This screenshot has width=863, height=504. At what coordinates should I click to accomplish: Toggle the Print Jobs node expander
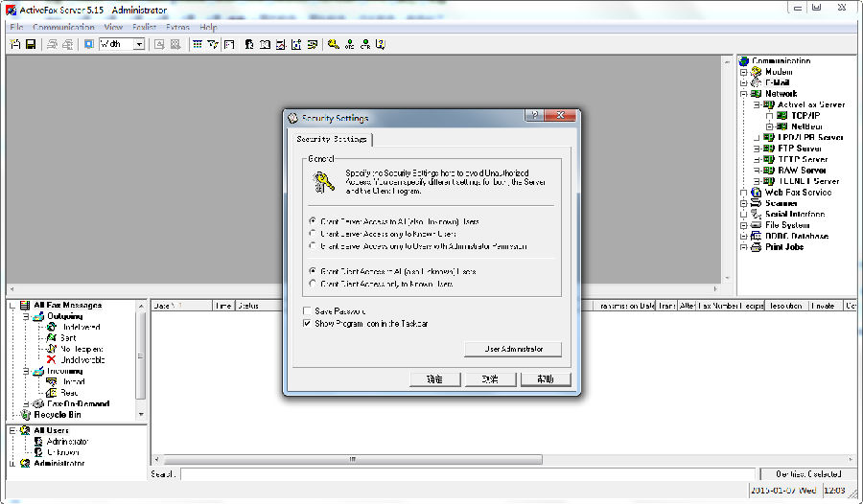point(743,247)
